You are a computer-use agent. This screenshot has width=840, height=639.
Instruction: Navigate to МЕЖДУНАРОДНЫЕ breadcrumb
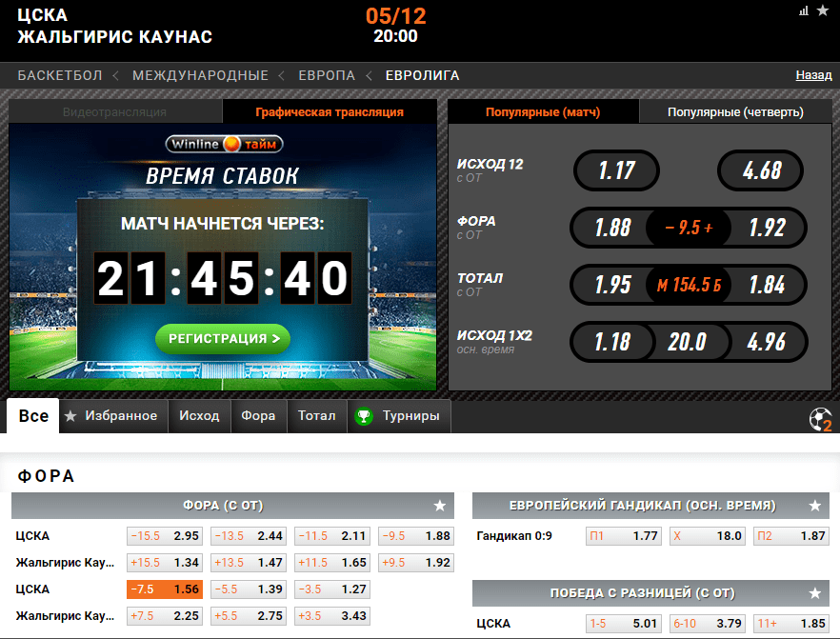point(200,75)
